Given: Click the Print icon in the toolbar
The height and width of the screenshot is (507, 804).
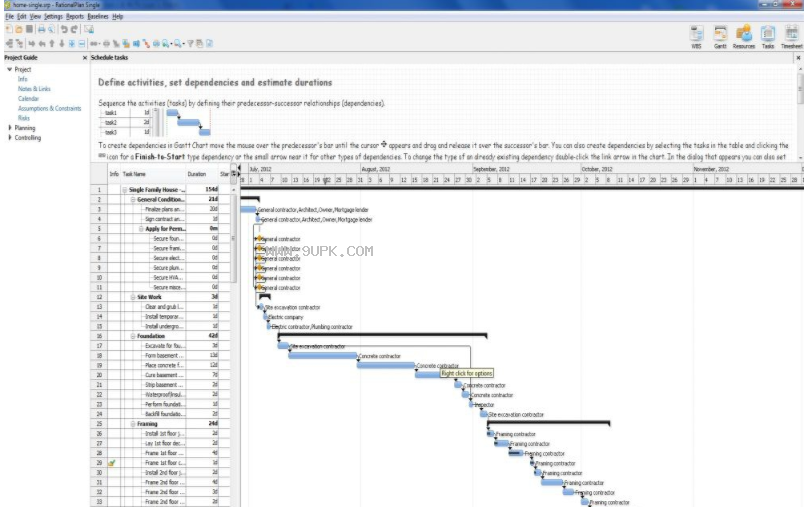Looking at the screenshot, I should (x=42, y=29).
